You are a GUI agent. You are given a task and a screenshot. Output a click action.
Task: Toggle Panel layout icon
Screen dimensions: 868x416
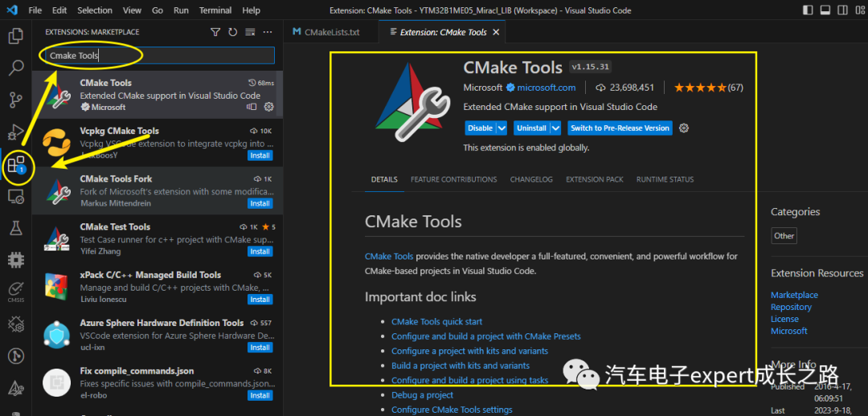(x=825, y=10)
